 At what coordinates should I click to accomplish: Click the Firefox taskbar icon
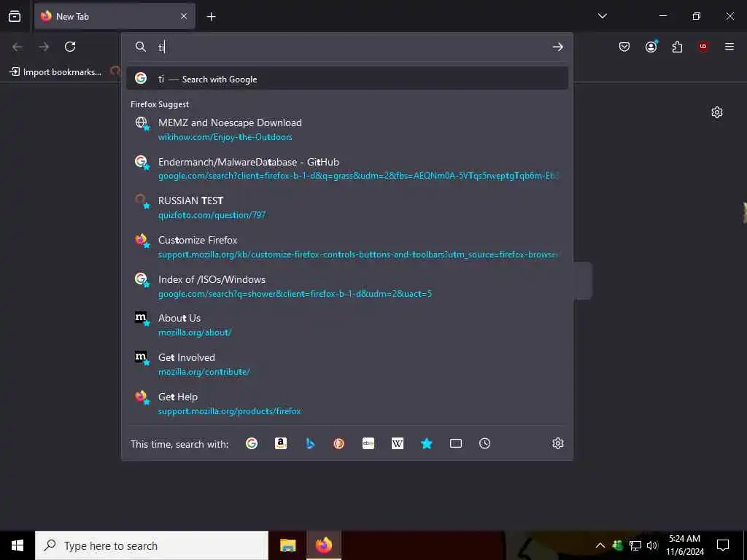coord(323,545)
